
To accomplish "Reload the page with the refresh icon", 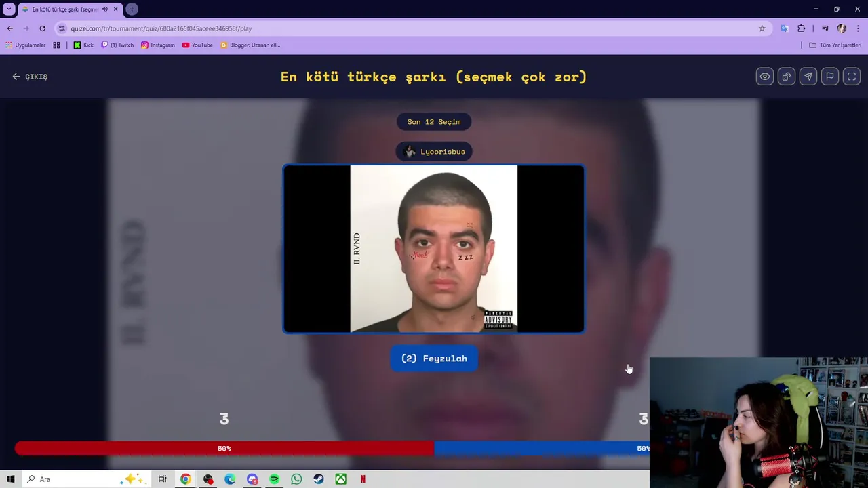I will pyautogui.click(x=42, y=28).
